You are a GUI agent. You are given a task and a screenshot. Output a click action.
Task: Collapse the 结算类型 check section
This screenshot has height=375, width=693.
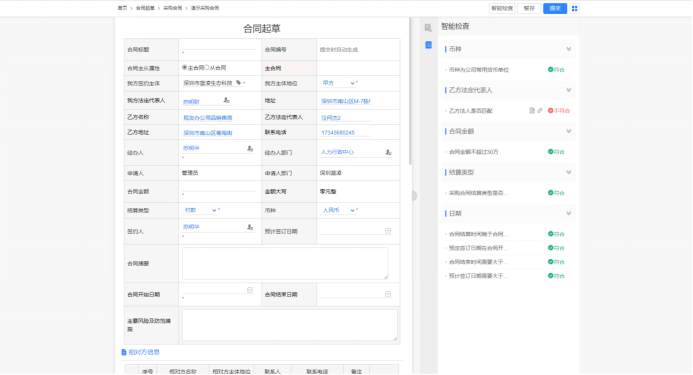[x=569, y=172]
